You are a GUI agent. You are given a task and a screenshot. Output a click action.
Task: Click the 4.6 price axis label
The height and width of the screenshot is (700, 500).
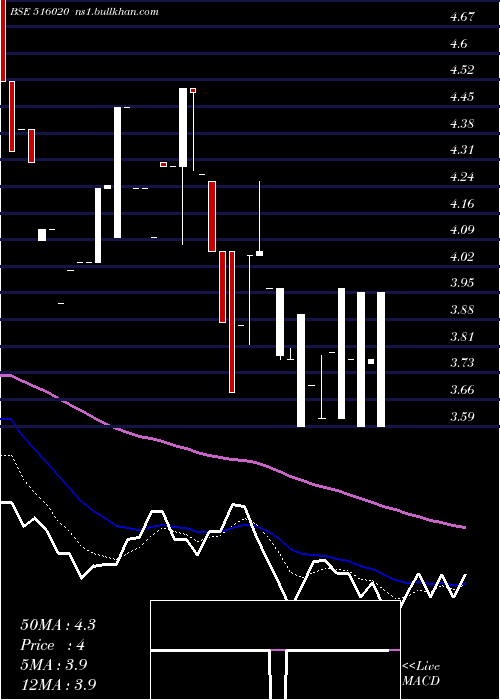coord(459,44)
